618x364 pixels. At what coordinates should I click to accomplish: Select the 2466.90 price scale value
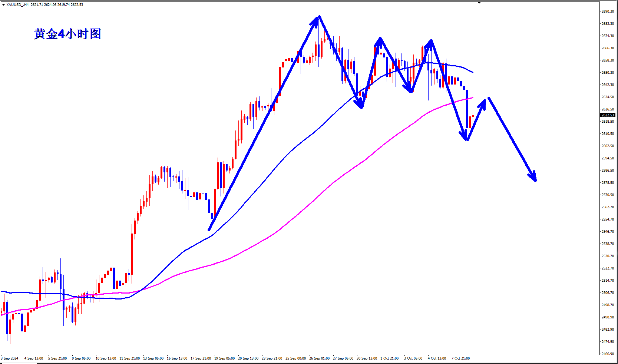click(x=608, y=354)
